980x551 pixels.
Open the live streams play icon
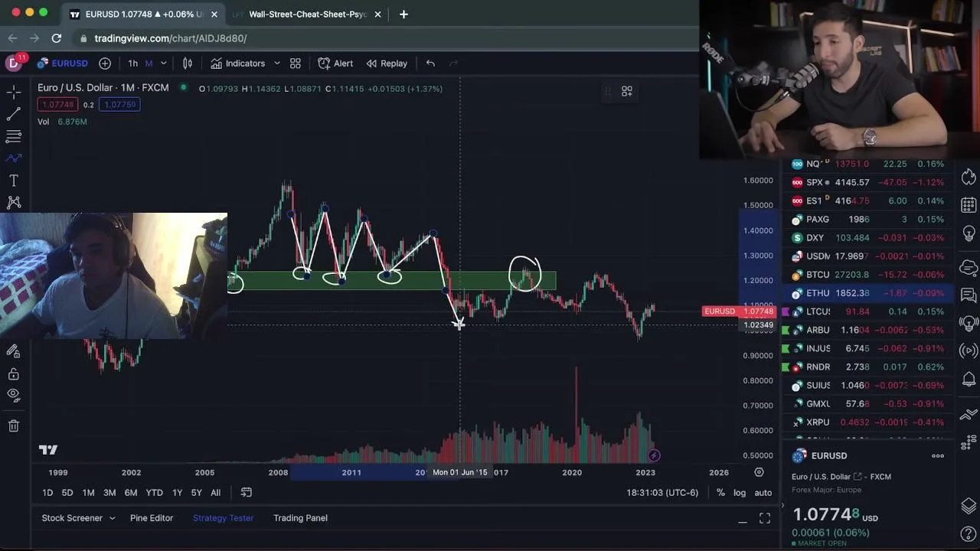click(x=969, y=351)
